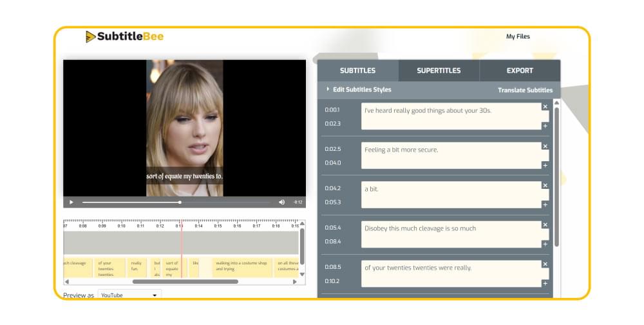Edit the "Feeling a bit more secure." text box

tap(451, 155)
